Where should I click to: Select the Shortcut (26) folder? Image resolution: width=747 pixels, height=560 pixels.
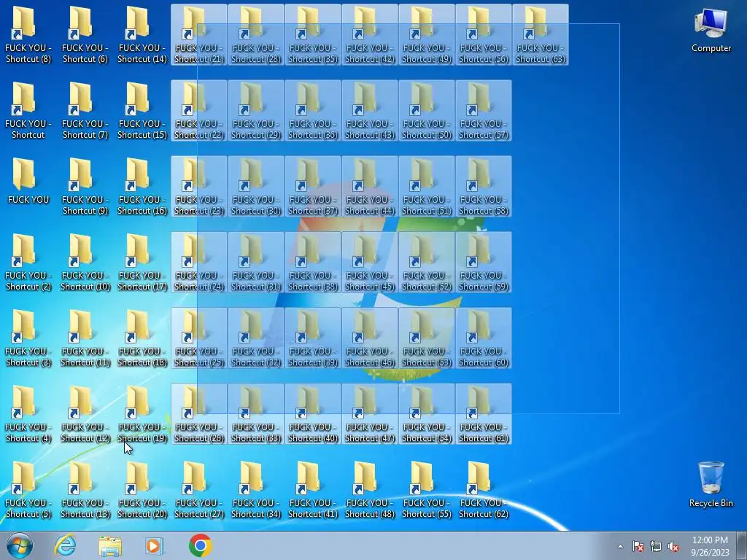(x=199, y=414)
